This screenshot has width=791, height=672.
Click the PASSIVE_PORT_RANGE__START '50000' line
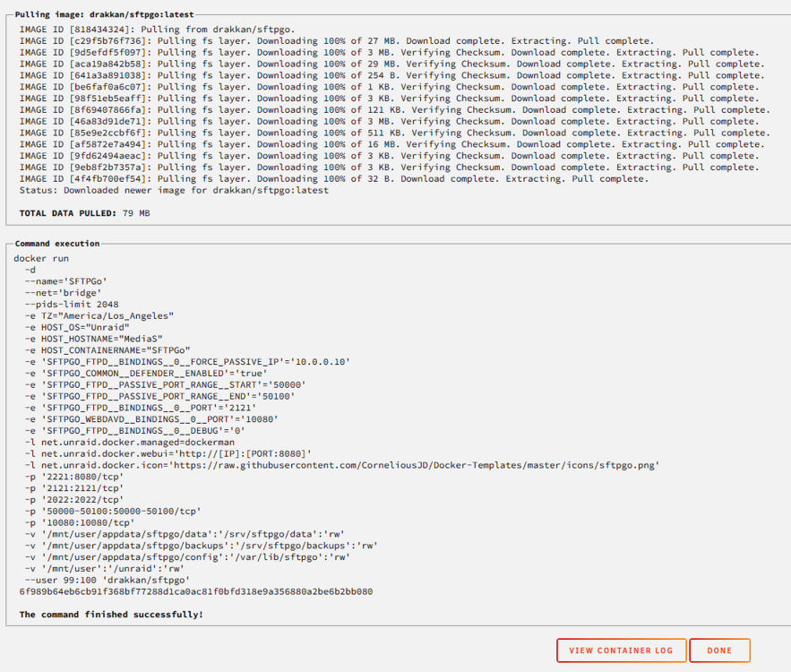pos(166,385)
